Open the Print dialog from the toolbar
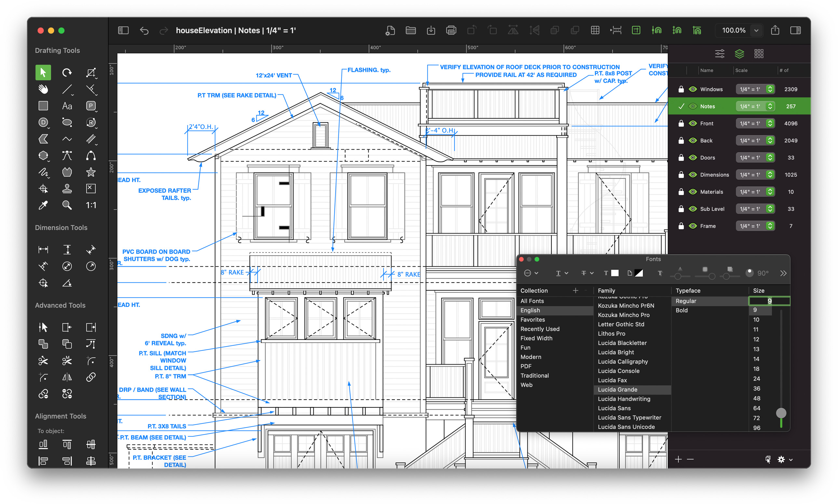The height and width of the screenshot is (504, 838). click(451, 30)
